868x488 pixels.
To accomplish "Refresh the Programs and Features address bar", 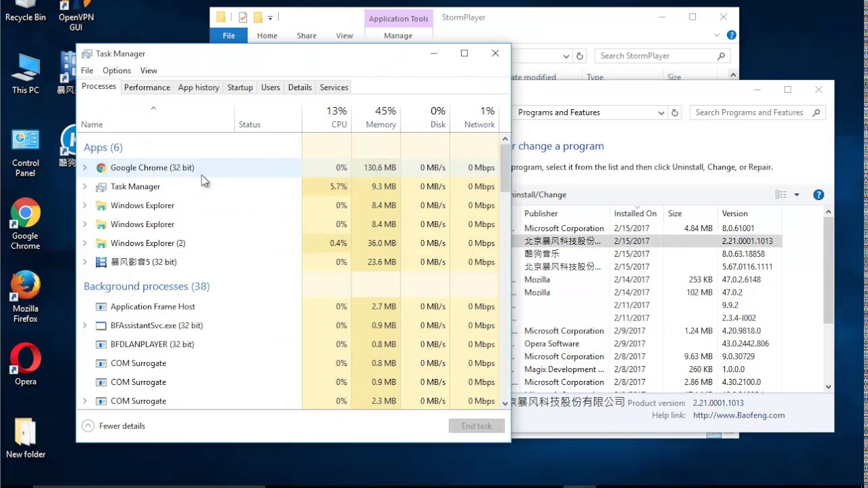I will (675, 113).
